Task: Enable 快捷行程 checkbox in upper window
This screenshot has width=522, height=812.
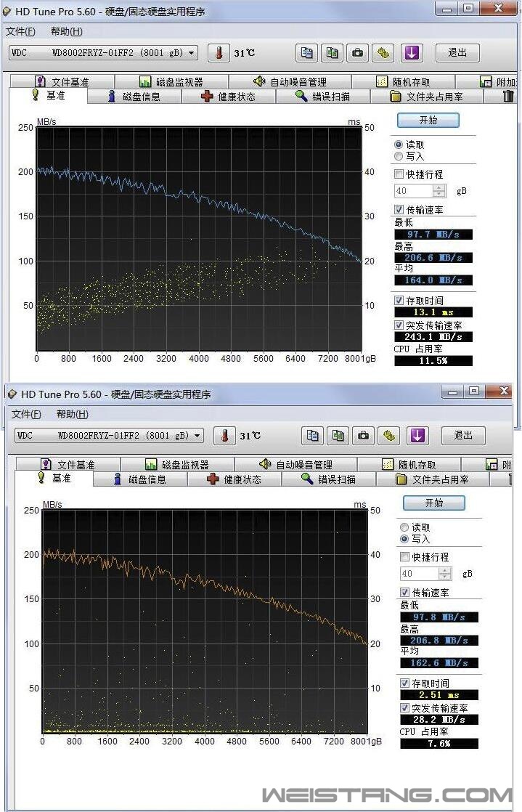Action: (x=399, y=174)
